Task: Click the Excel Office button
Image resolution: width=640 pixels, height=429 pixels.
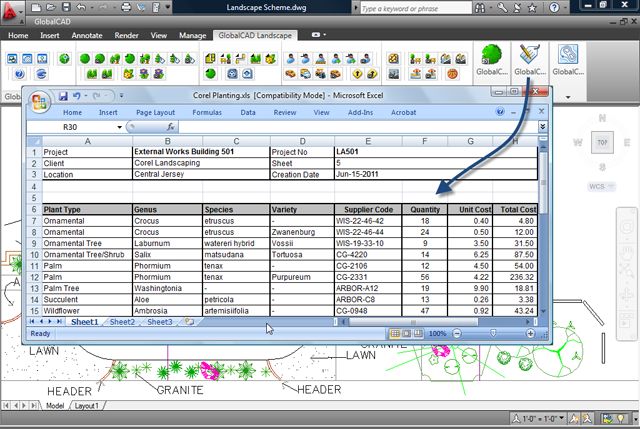Action: [x=39, y=101]
